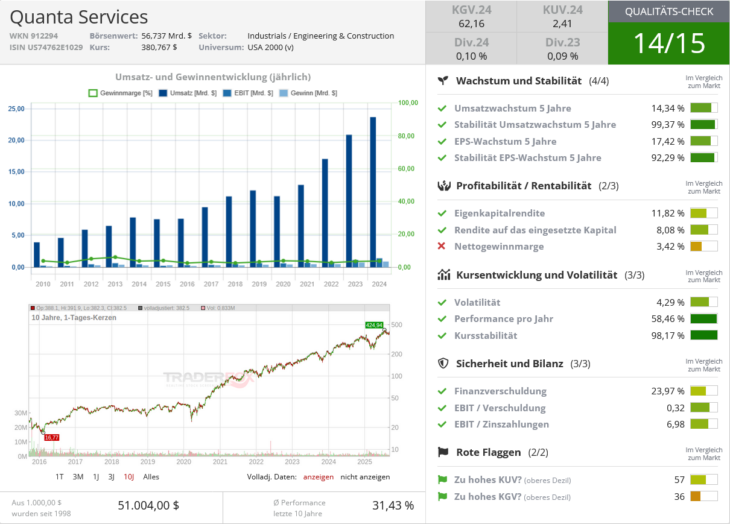Image resolution: width=730 pixels, height=524 pixels.
Task: Click the Universum value USA 2000 (v)
Action: [270, 47]
